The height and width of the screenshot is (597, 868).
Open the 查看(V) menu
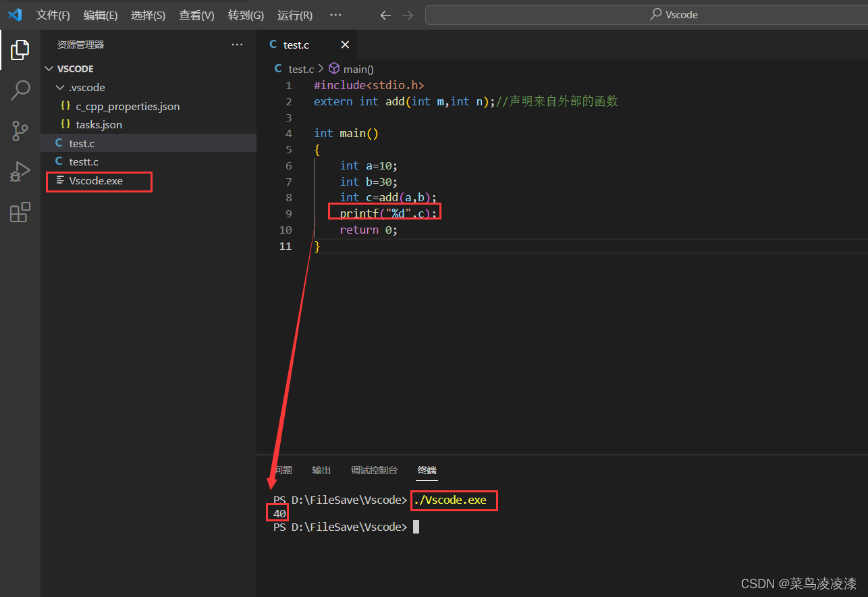click(x=196, y=15)
